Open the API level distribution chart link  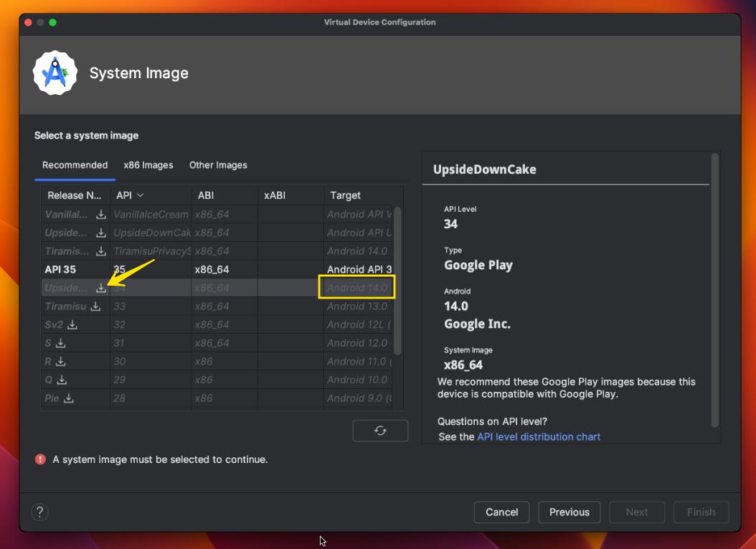(539, 436)
